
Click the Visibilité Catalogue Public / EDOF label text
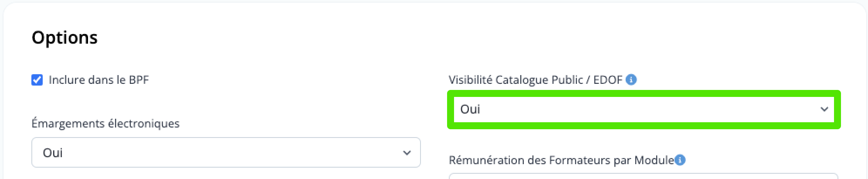[536, 80]
